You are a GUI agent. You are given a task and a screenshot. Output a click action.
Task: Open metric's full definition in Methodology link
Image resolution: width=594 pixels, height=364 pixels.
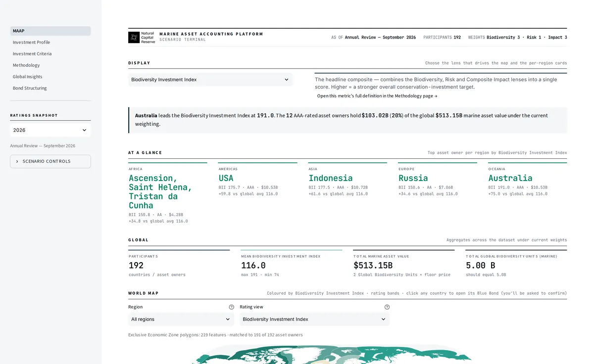tap(377, 96)
